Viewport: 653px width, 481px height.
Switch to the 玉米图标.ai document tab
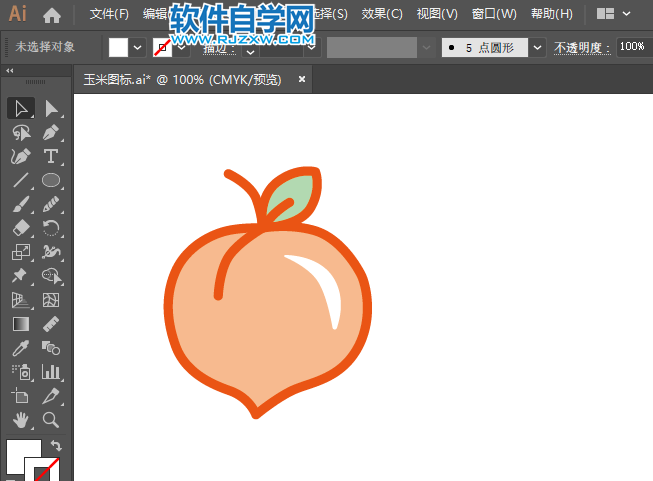click(182, 79)
